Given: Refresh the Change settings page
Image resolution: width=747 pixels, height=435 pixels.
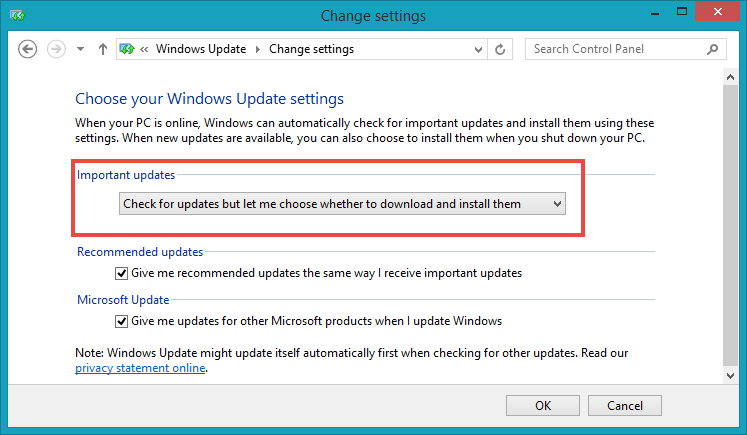Looking at the screenshot, I should [500, 49].
